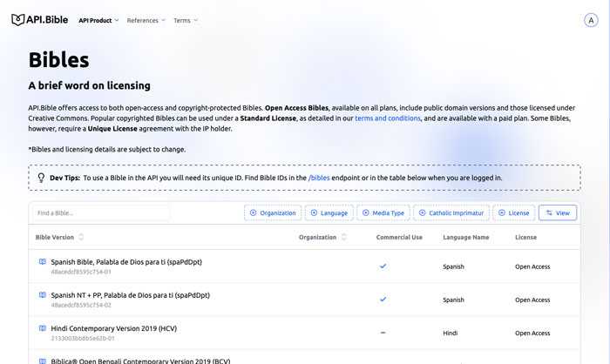Screen dimensions: 610x364
Task: Click the Hindi Bible ID text
Action: pos(83,339)
